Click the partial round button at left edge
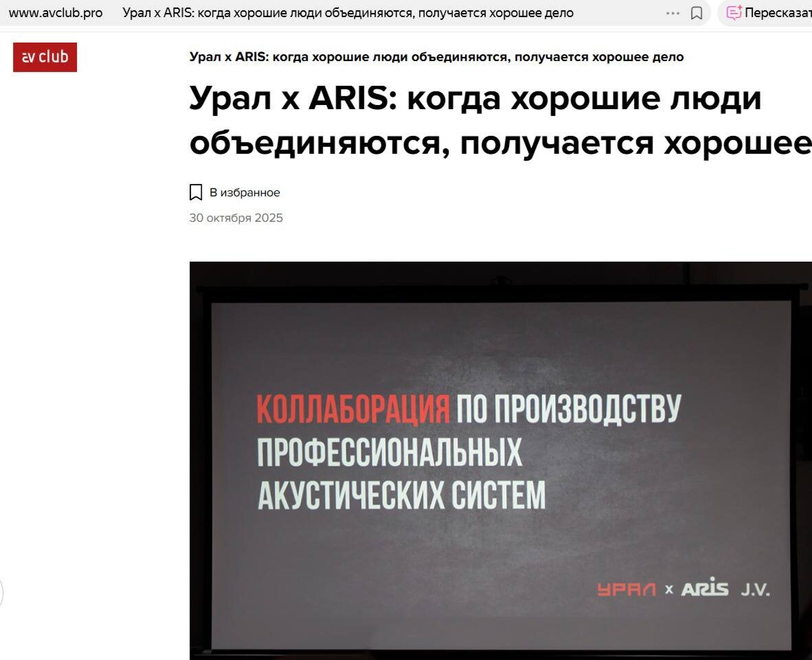Viewport: 812px width, 660px height. point(1,593)
